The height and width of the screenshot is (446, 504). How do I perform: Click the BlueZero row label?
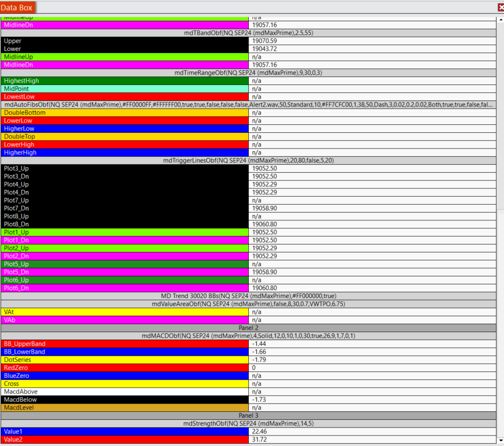pyautogui.click(x=125, y=376)
